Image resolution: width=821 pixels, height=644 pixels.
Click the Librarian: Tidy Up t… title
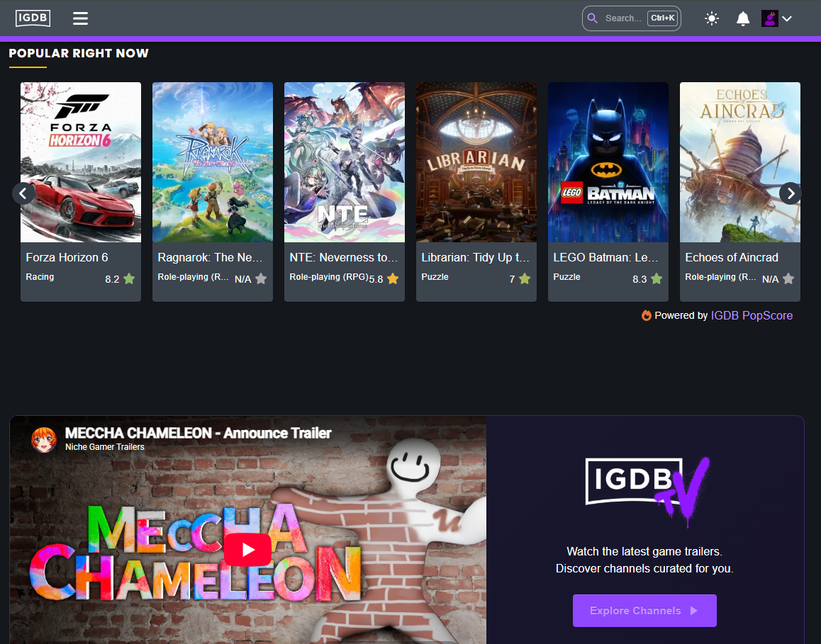(476, 257)
